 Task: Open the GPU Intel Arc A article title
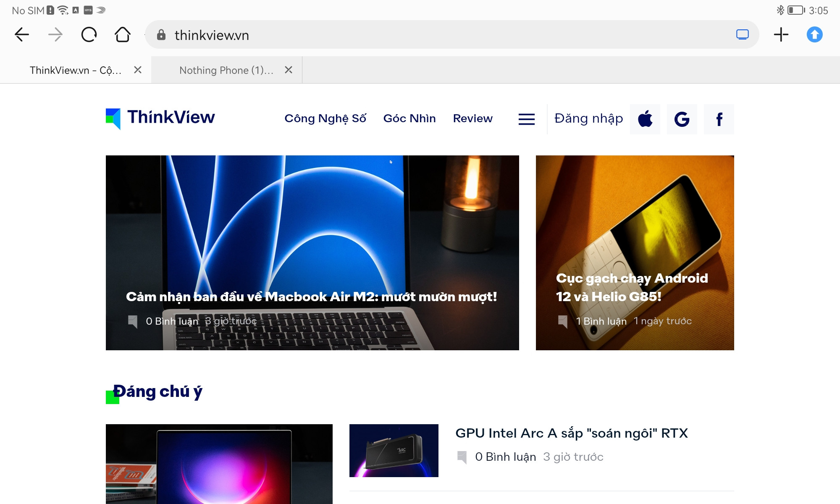572,433
